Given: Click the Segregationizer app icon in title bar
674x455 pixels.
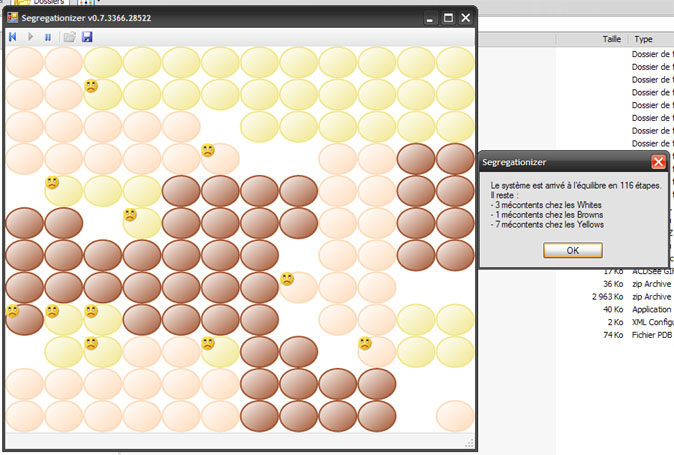Looking at the screenshot, I should click(x=12, y=18).
